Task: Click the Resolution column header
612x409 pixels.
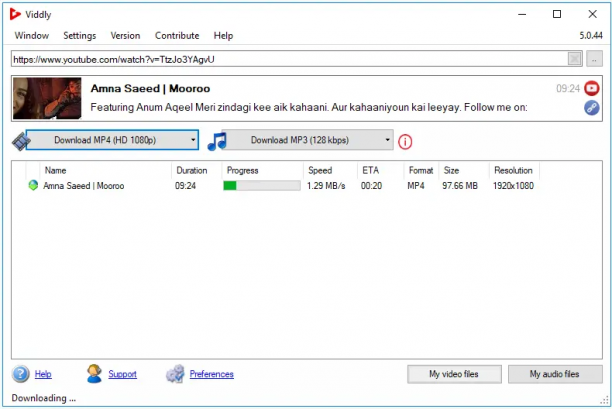Action: (513, 171)
